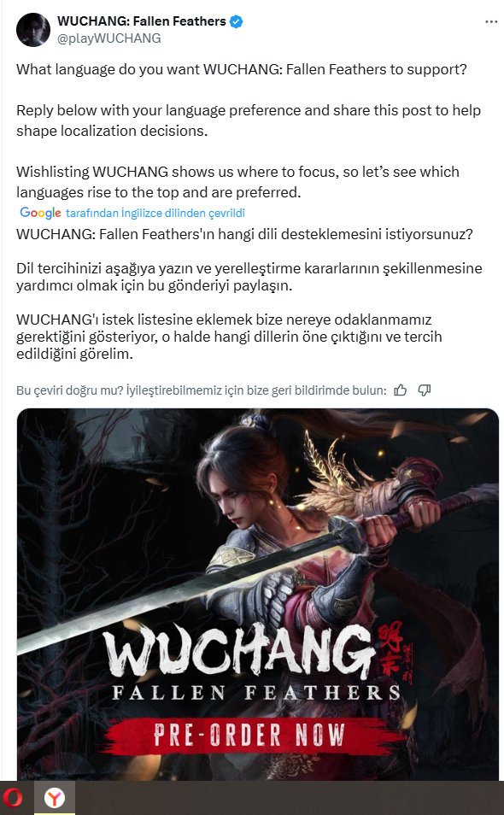
Task: Click the Google translate logo
Action: [x=40, y=213]
